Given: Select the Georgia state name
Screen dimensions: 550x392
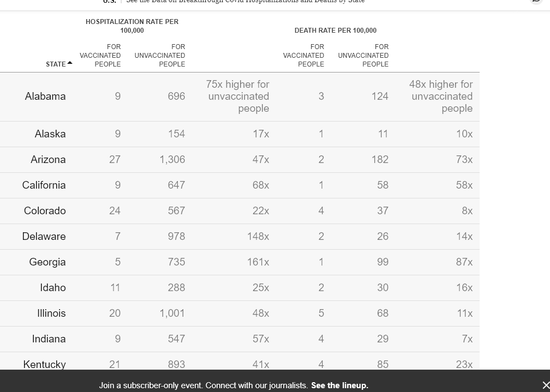Looking at the screenshot, I should click(x=47, y=262).
